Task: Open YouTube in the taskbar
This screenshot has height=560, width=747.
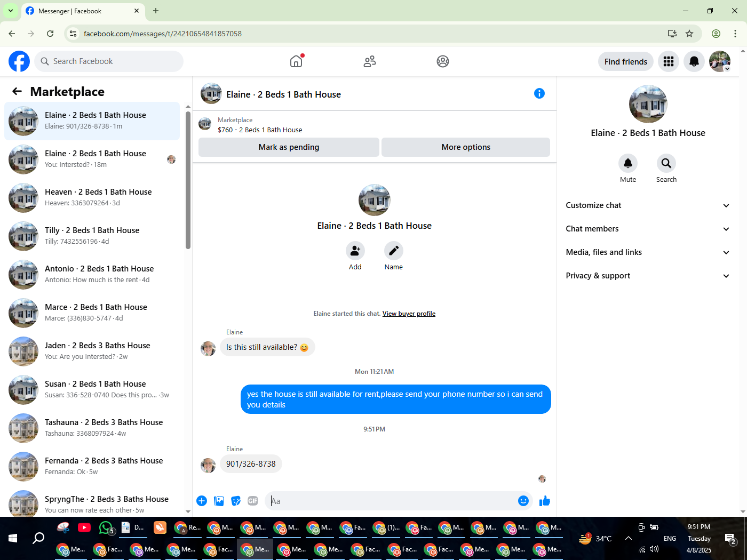Action: pyautogui.click(x=84, y=528)
